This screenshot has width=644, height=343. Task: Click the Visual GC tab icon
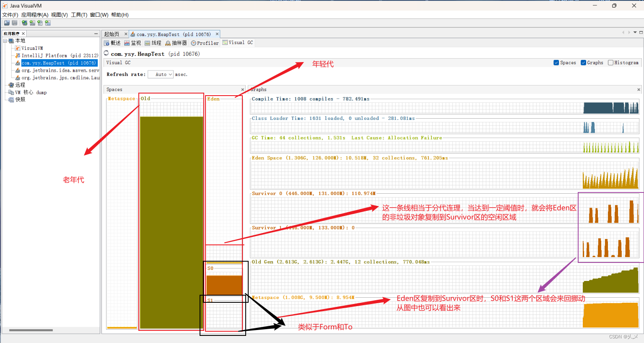tap(225, 42)
